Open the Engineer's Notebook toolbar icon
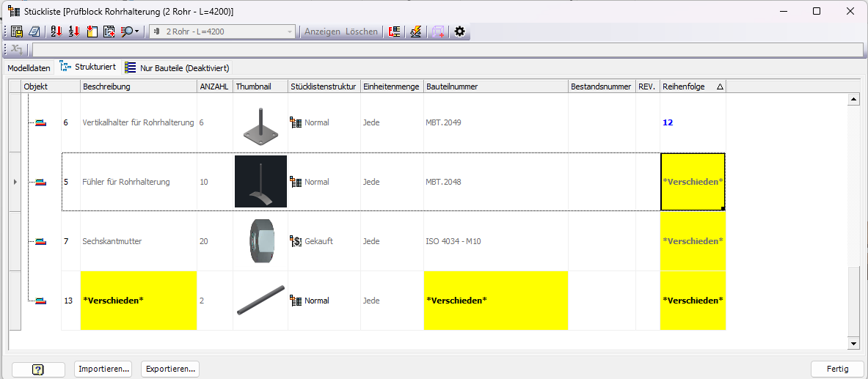 [34, 32]
